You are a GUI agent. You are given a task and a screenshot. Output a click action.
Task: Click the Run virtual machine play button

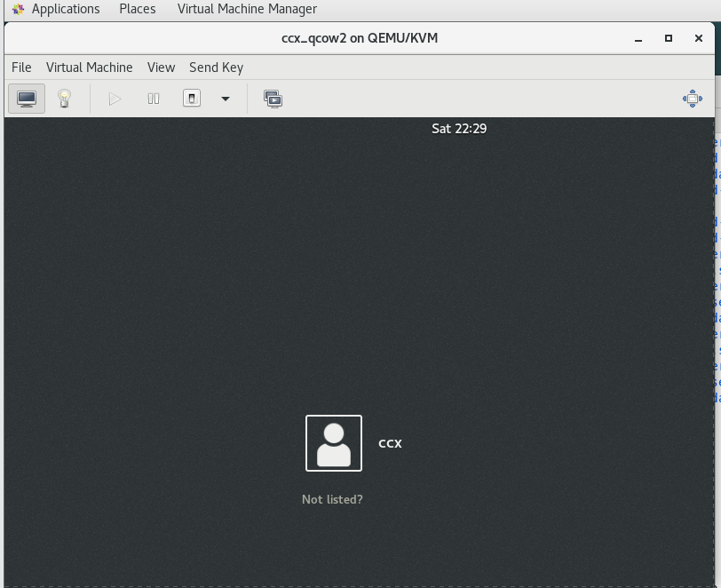pyautogui.click(x=115, y=99)
